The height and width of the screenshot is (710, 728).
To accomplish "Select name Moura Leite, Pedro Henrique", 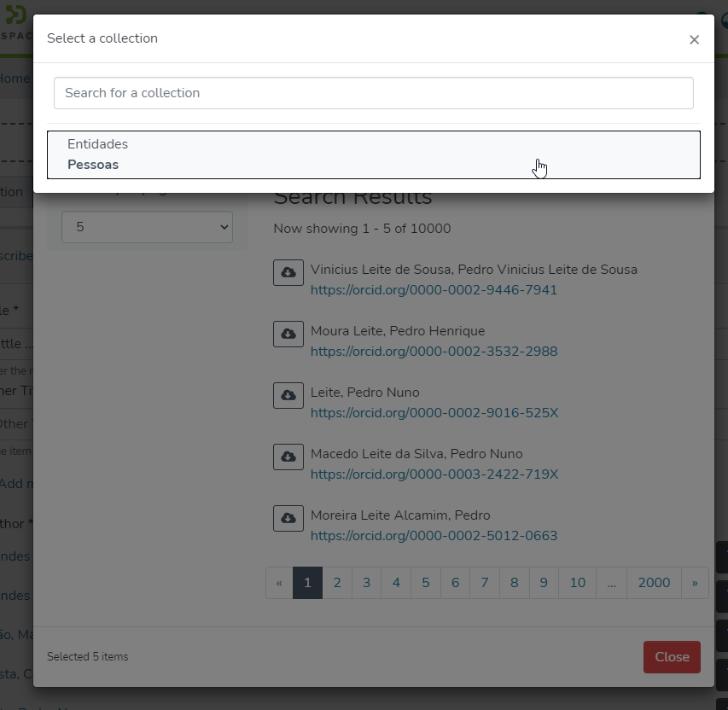I will point(398,331).
